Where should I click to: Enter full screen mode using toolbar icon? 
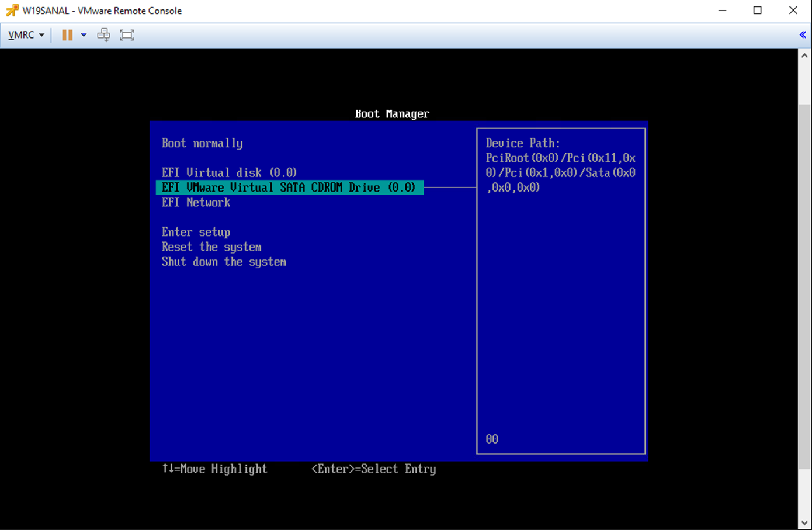127,35
